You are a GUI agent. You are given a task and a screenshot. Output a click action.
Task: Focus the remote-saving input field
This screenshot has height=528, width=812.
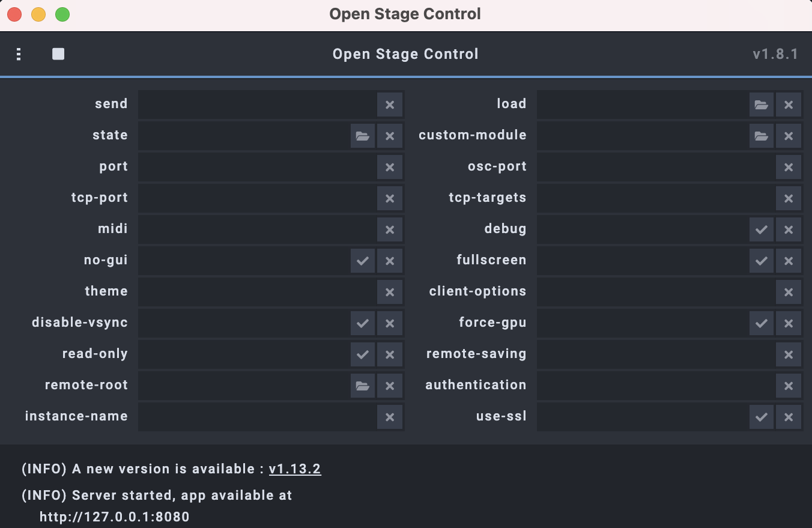tap(656, 354)
